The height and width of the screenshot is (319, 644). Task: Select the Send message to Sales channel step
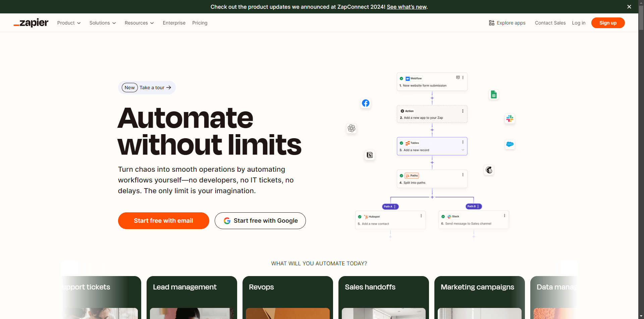pos(474,220)
